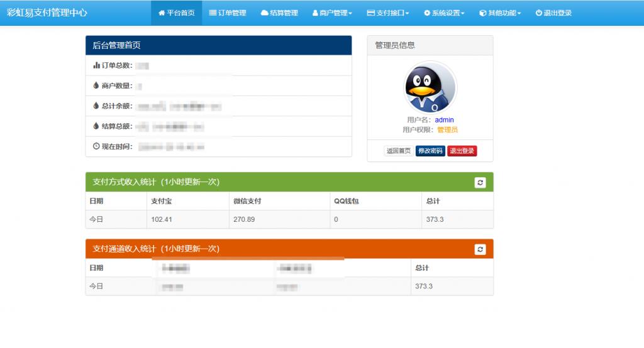Click the home icon in the navbar
644x348 pixels.
[162, 13]
